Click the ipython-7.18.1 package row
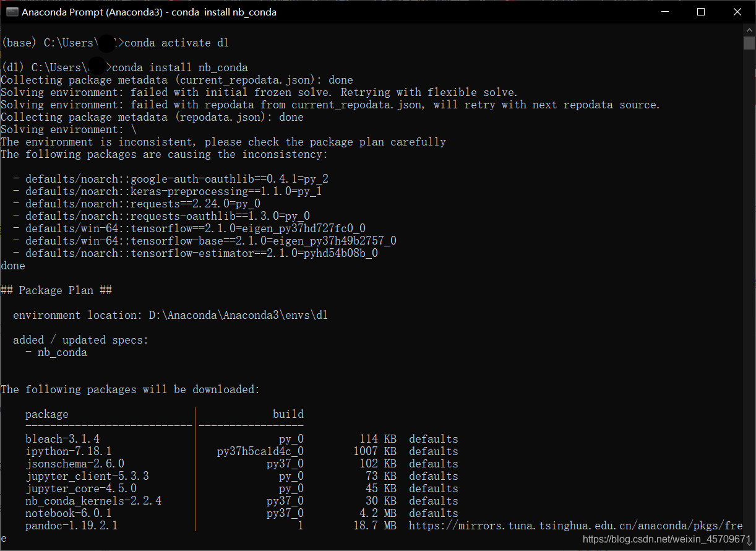 pos(242,451)
